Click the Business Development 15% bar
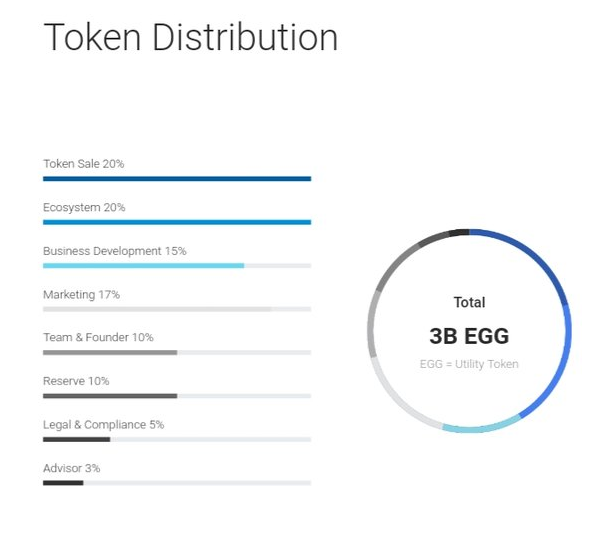 177,266
